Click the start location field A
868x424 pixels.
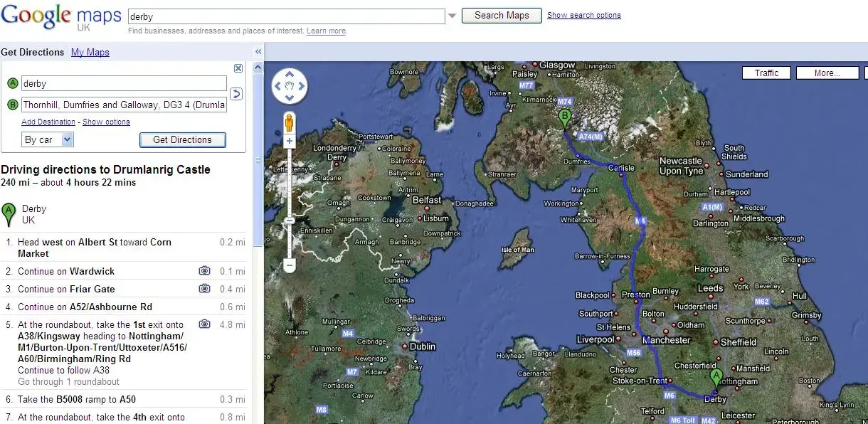tap(124, 83)
